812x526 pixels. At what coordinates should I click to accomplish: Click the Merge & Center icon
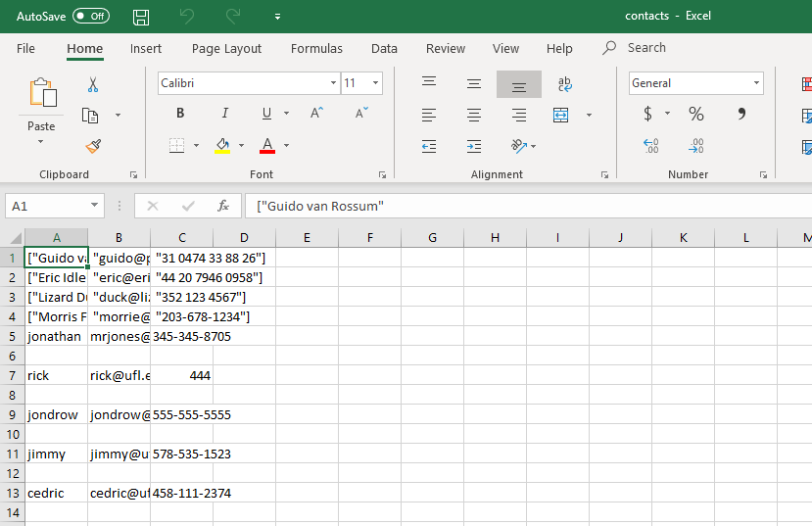(561, 115)
